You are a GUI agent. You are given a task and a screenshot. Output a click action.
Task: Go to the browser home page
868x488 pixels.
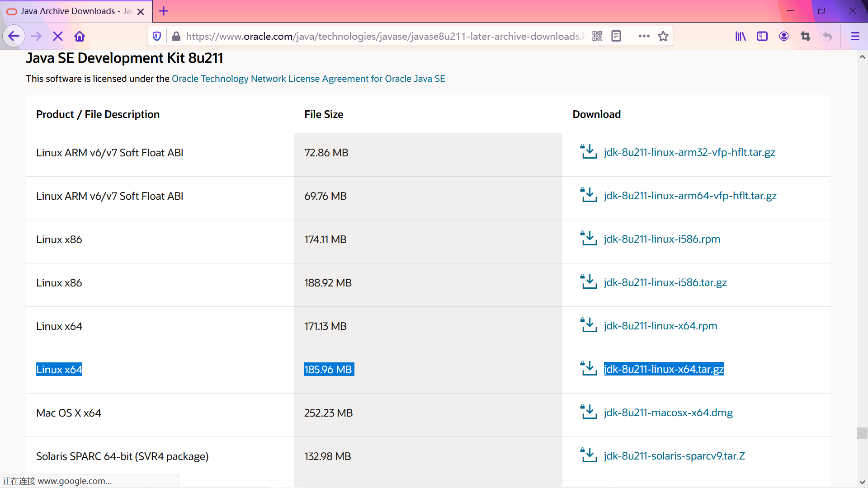pos(80,36)
